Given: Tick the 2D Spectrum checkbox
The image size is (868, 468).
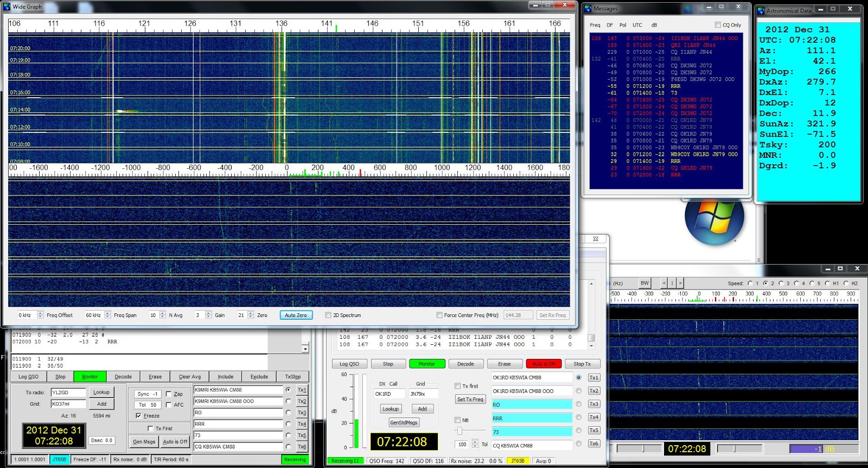Looking at the screenshot, I should click(x=328, y=315).
